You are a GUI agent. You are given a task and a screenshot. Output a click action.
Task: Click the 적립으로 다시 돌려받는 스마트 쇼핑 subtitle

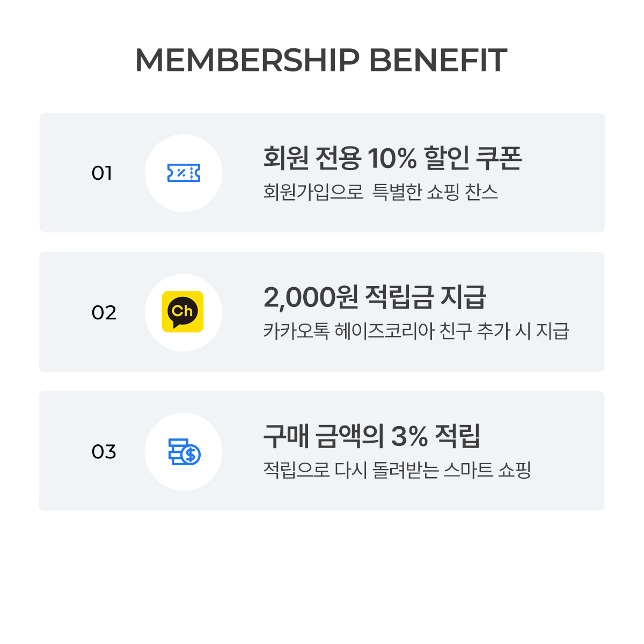tap(397, 470)
